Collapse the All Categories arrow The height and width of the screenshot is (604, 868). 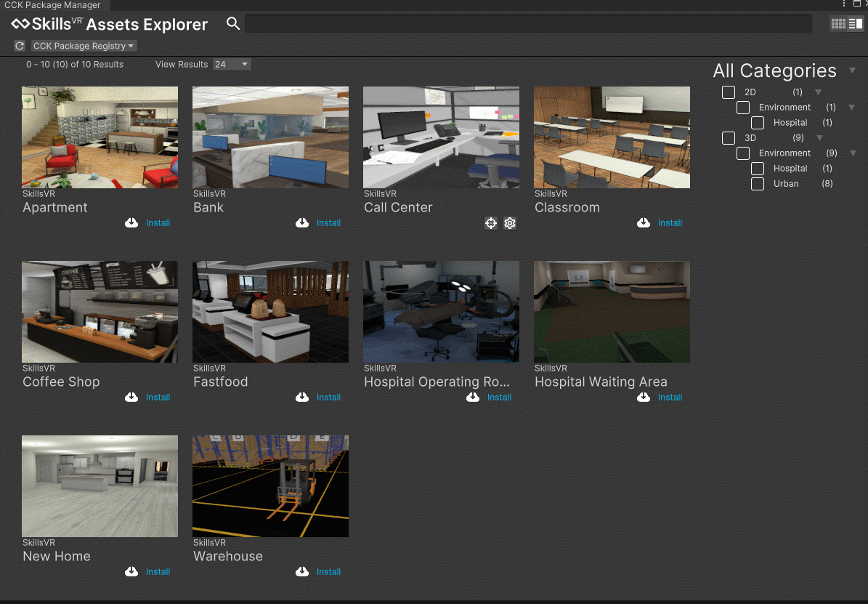pos(853,71)
